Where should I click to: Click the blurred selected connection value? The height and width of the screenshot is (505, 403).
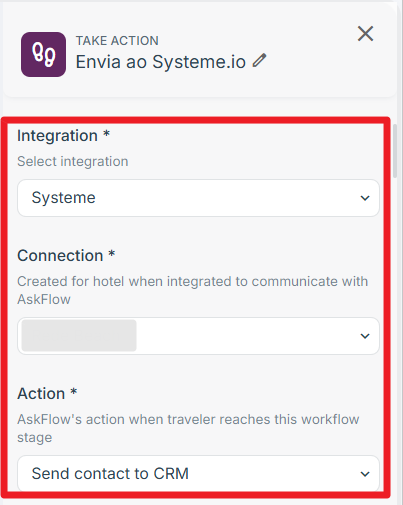(79, 336)
